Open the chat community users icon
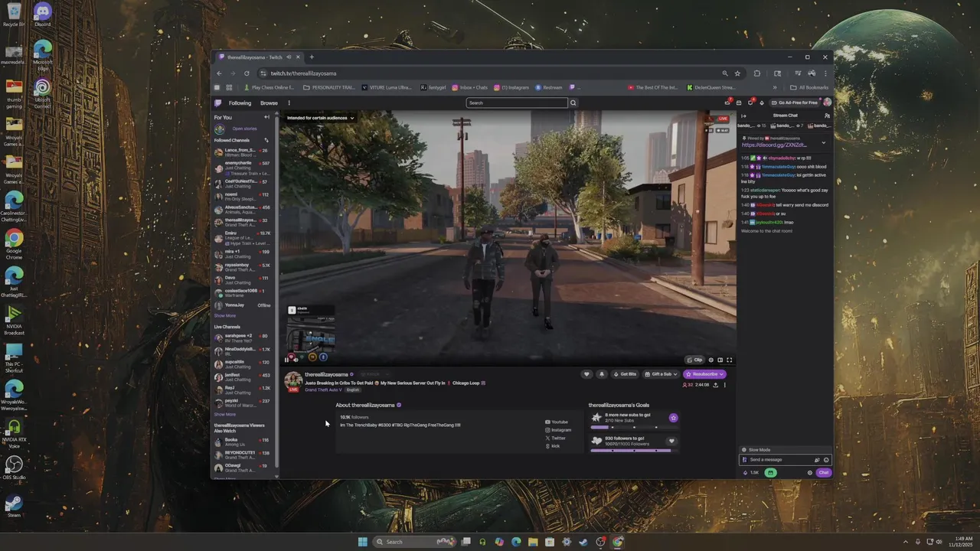Viewport: 980px width, 551px height. coord(827,116)
